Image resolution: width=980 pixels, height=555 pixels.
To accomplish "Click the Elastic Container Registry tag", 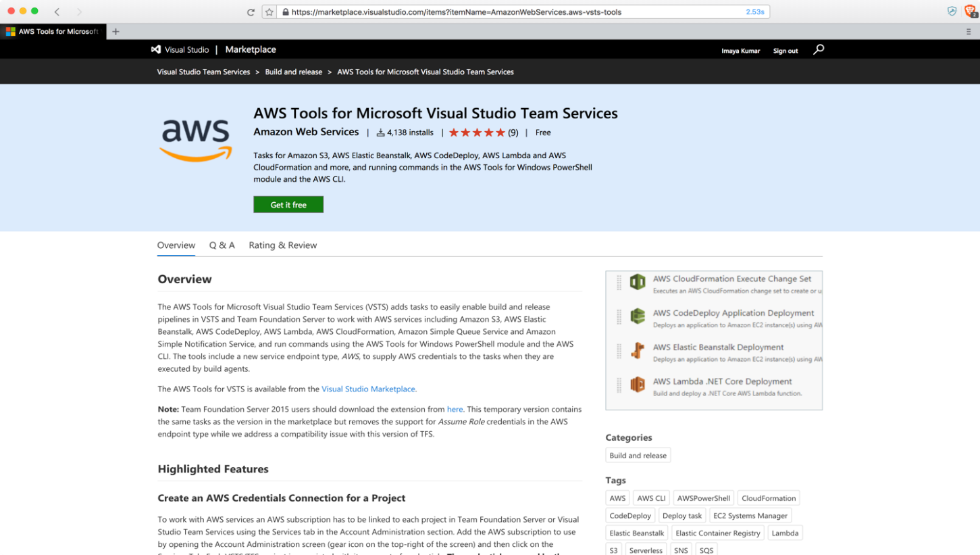I will pyautogui.click(x=718, y=533).
